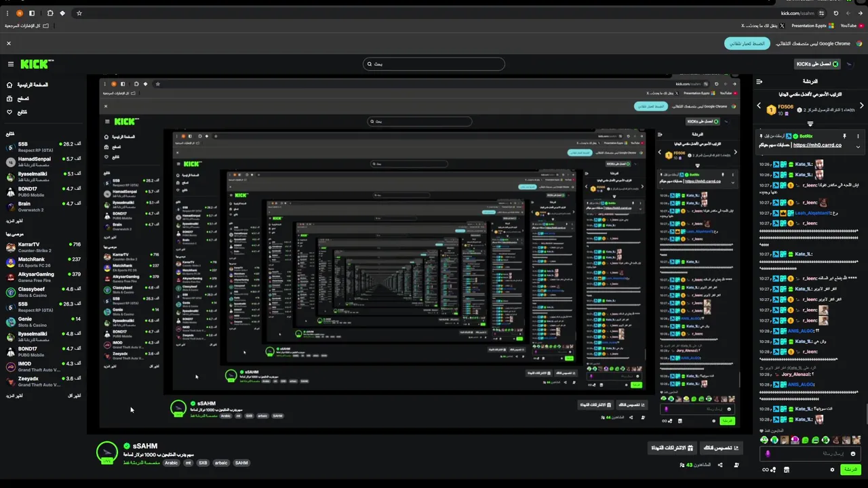
Task: Collapse the chat panel icon
Action: coord(759,81)
